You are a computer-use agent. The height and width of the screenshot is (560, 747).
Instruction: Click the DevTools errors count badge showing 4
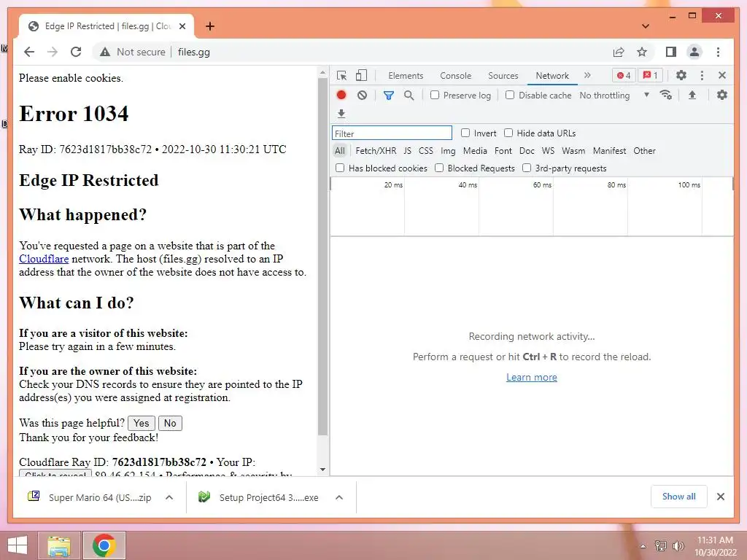click(624, 75)
